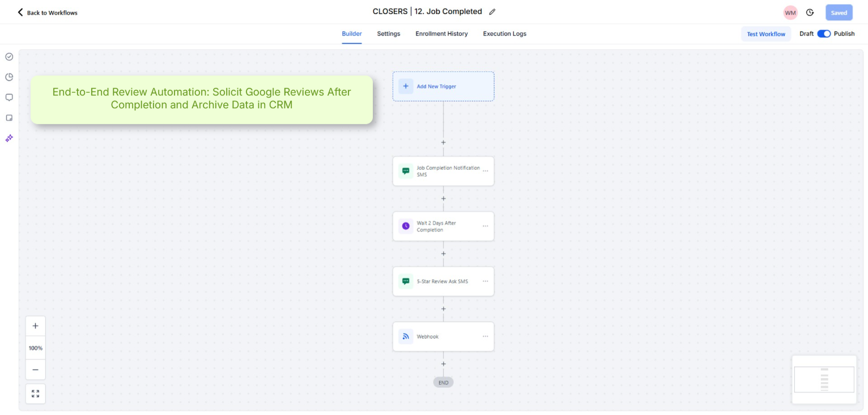
Task: Zoom out with the minus button
Action: 36,370
